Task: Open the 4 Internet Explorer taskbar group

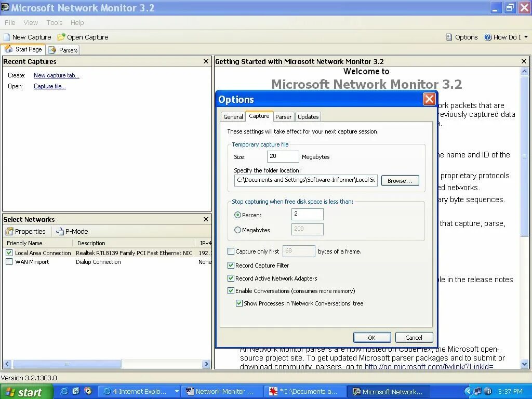Action: tap(140, 392)
